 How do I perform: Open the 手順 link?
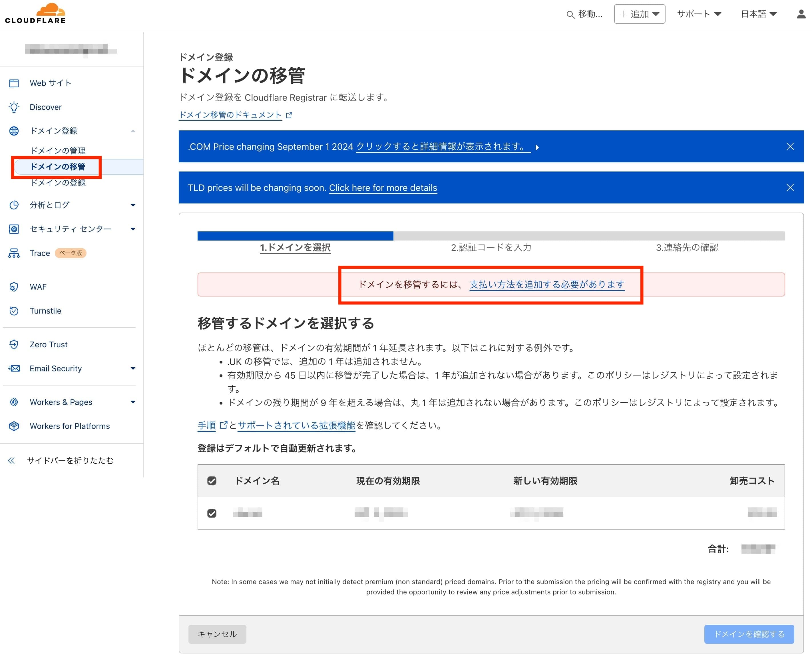(x=207, y=425)
